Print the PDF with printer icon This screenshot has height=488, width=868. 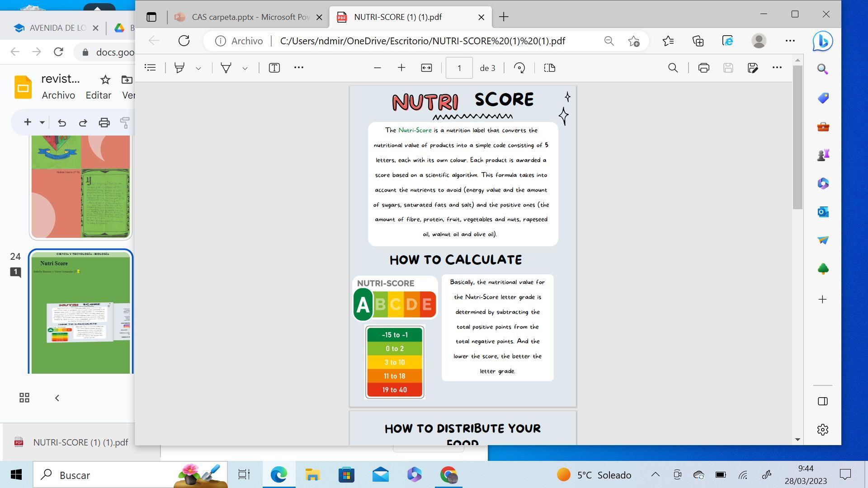pos(703,68)
